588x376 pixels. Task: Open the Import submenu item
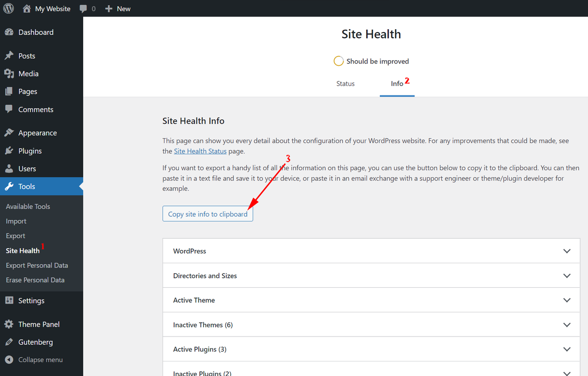click(16, 221)
